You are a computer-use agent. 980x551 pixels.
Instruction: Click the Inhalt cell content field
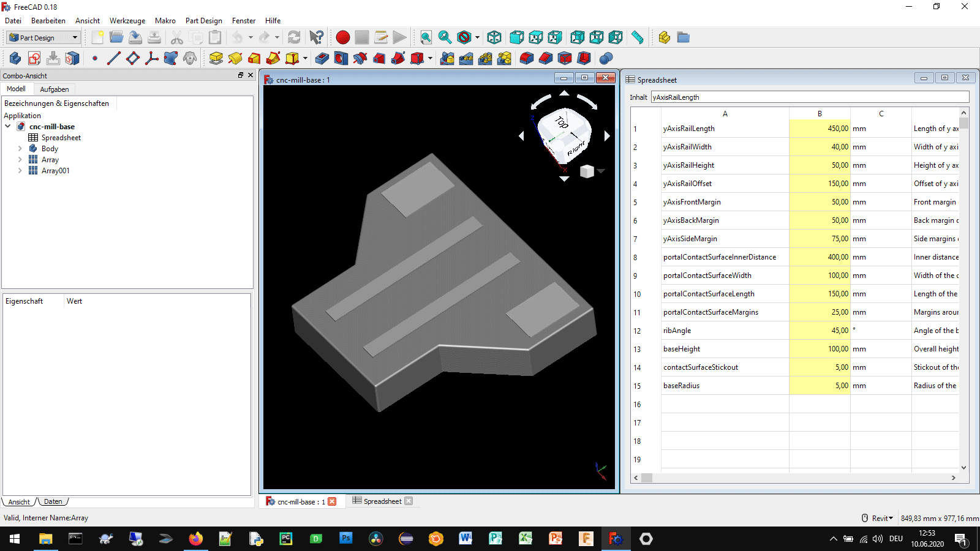[809, 97]
